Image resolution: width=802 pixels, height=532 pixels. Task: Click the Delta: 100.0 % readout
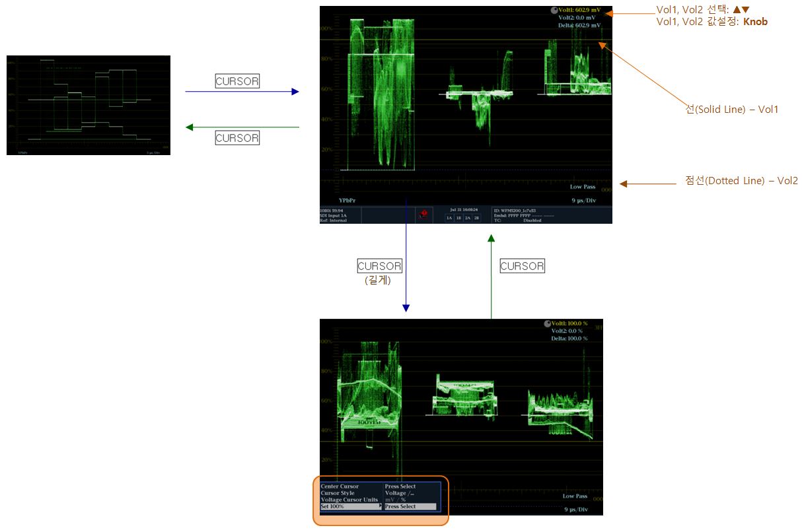[x=569, y=339]
